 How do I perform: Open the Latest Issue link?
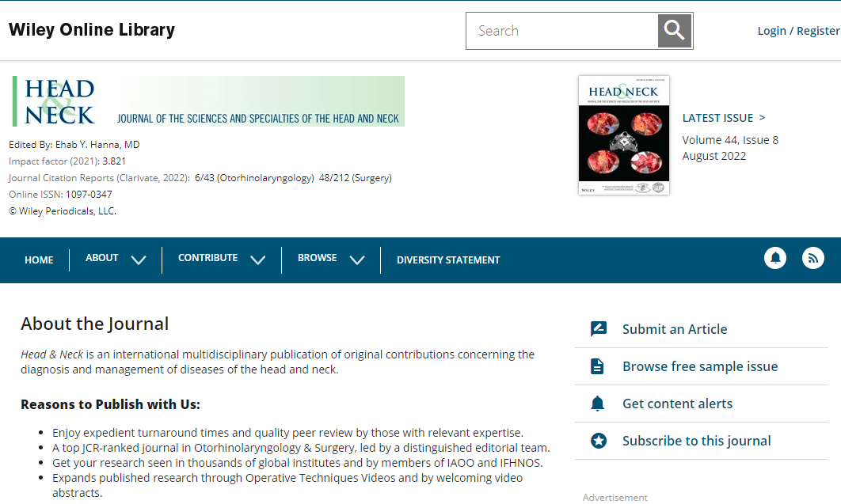724,118
